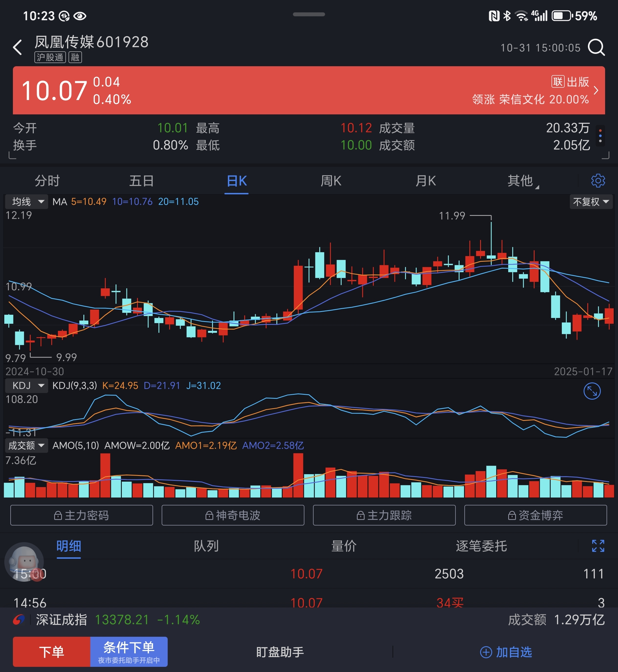618x672 pixels.
Task: Tap the back arrow icon
Action: tap(17, 47)
